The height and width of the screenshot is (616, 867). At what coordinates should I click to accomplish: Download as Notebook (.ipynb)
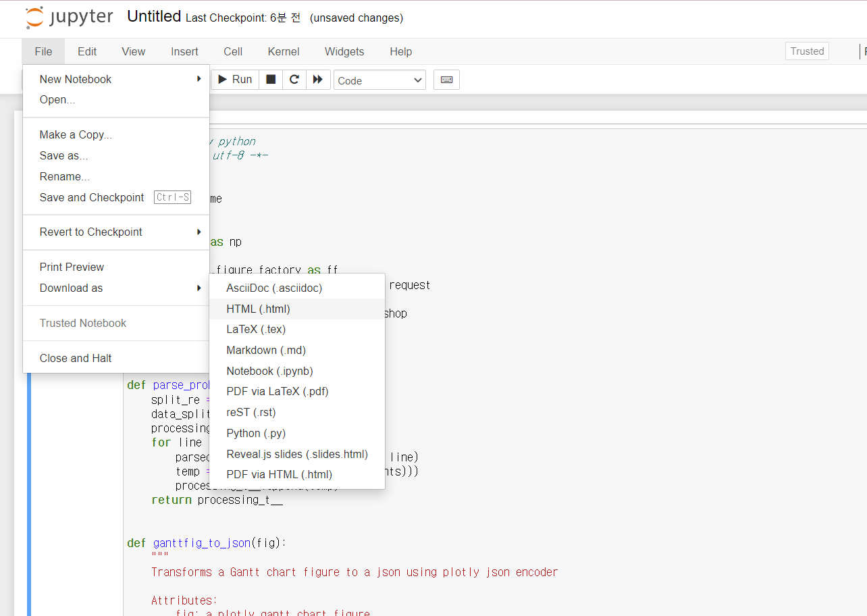pos(297,371)
